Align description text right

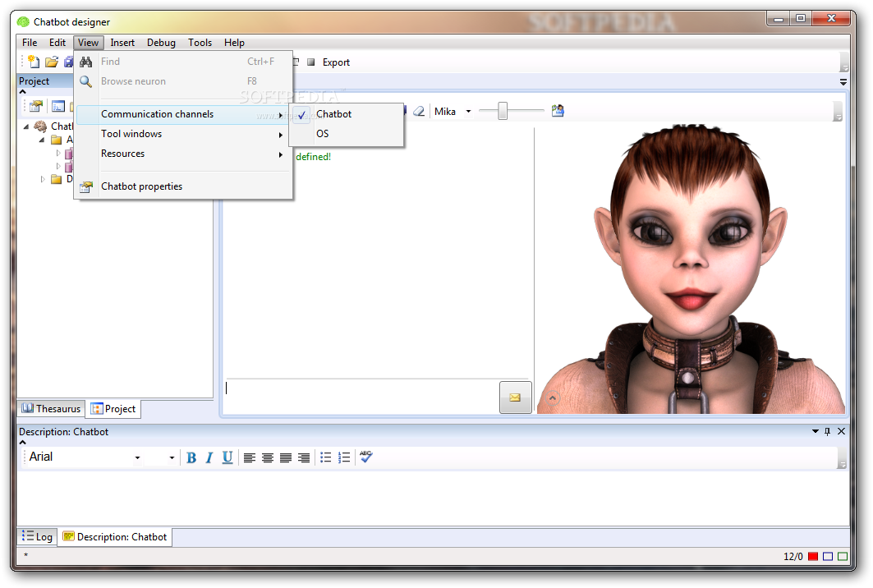click(x=303, y=457)
